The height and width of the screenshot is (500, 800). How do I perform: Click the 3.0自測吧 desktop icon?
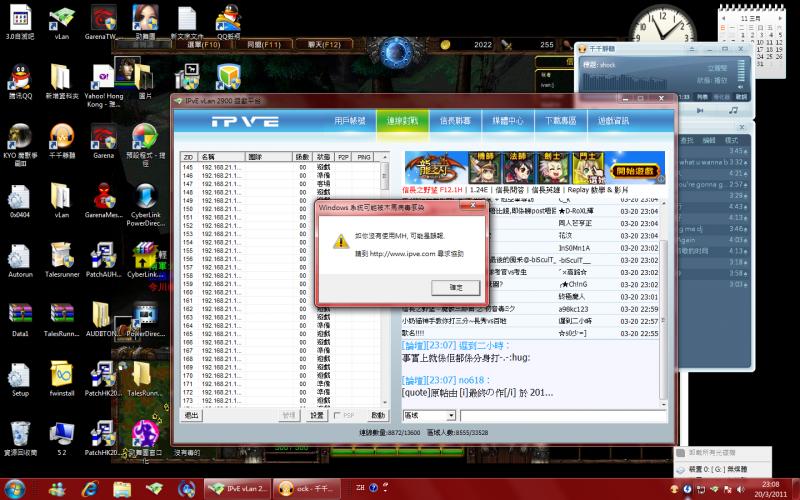click(x=20, y=22)
